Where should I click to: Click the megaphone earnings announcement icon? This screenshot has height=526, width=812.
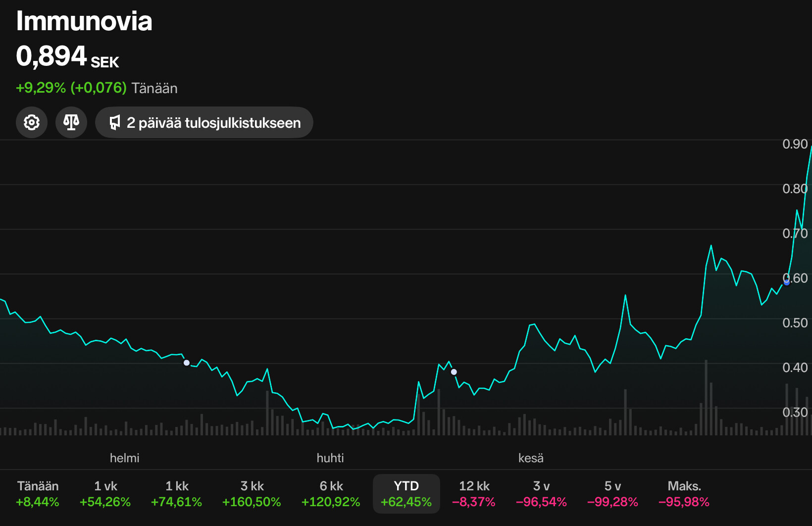pyautogui.click(x=115, y=122)
